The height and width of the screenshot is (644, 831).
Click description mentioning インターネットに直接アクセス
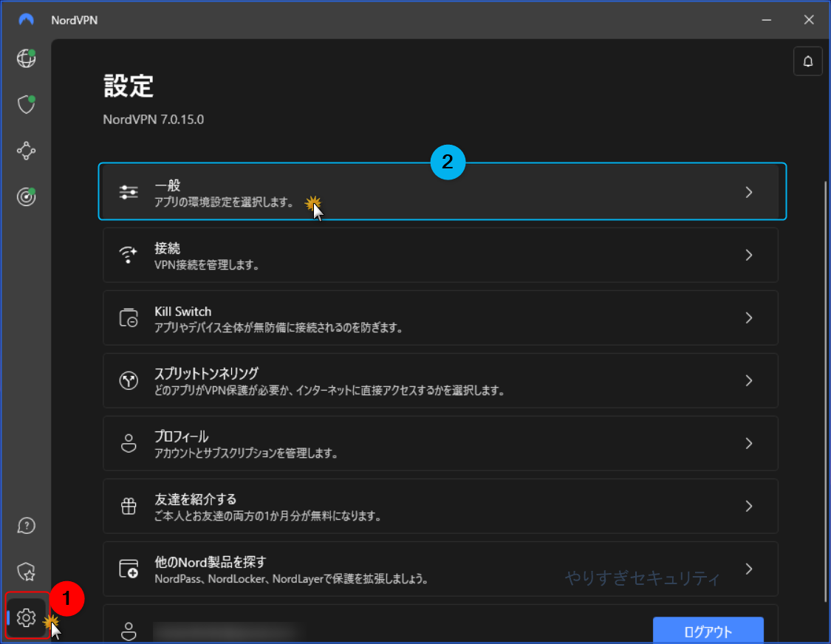pos(329,390)
